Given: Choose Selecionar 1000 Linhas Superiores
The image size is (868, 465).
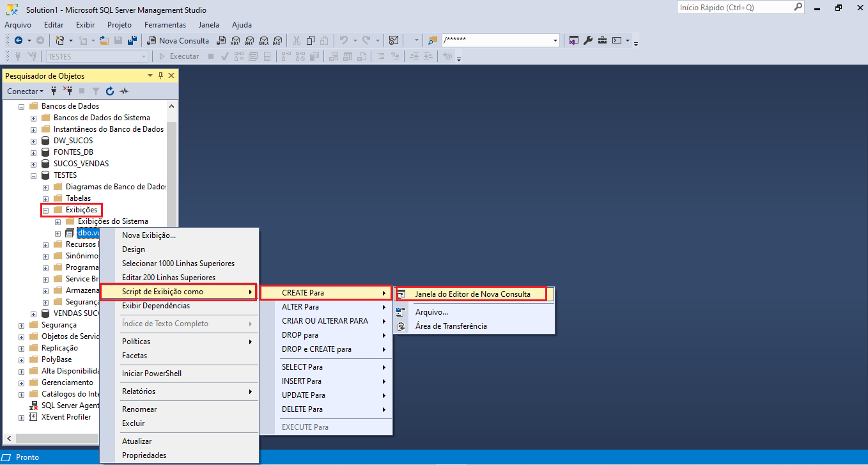Looking at the screenshot, I should 180,264.
